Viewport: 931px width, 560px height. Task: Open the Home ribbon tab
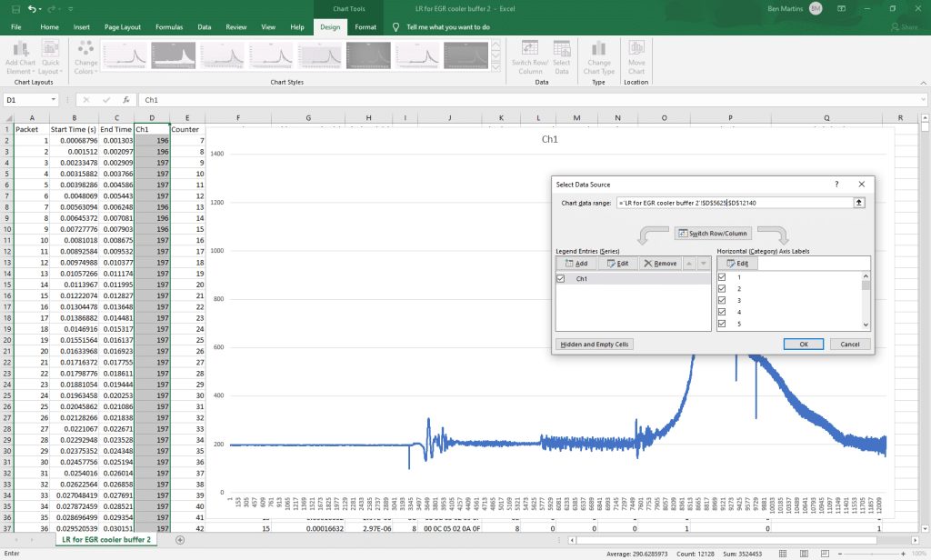[49, 26]
